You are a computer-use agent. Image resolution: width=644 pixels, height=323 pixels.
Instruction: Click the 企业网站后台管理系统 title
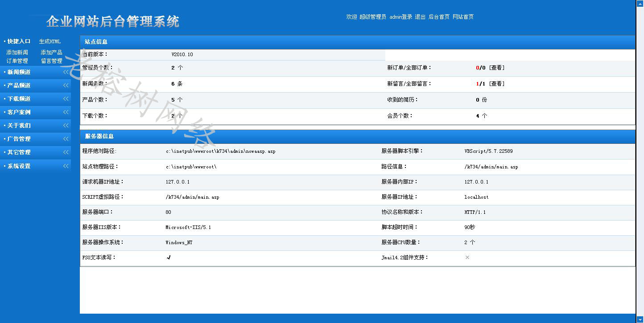[113, 21]
